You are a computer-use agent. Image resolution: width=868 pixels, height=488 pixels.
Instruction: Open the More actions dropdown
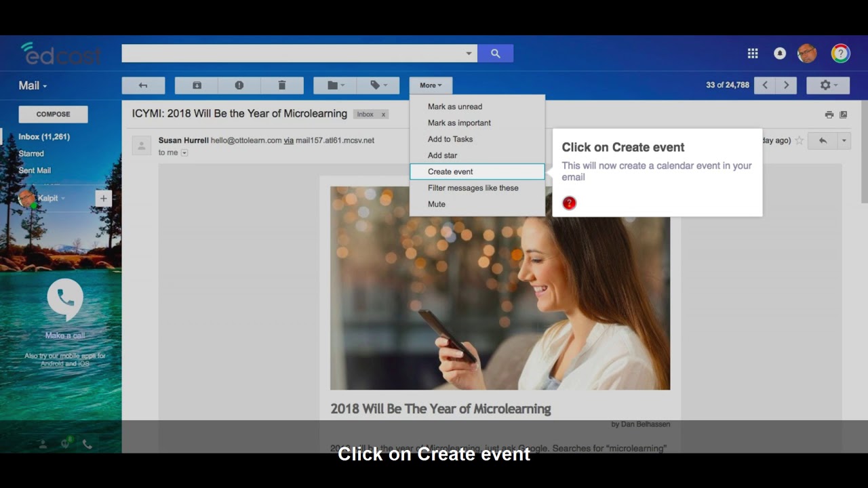tap(431, 85)
